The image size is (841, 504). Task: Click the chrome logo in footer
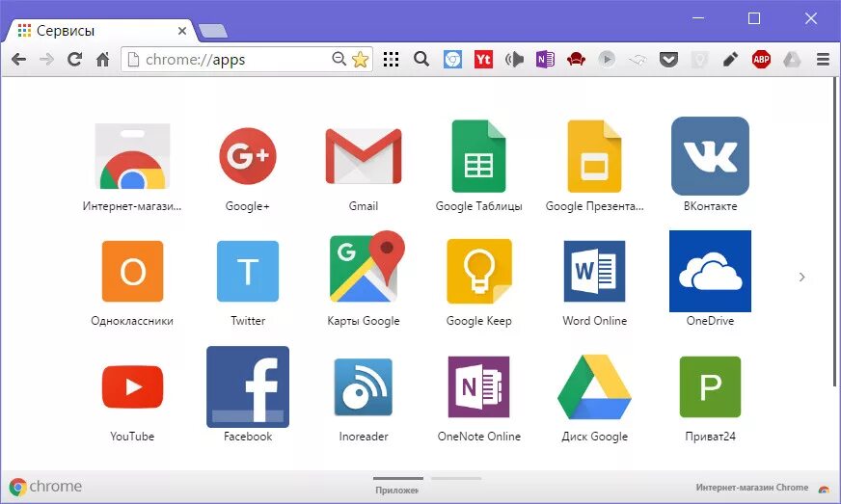(x=45, y=487)
